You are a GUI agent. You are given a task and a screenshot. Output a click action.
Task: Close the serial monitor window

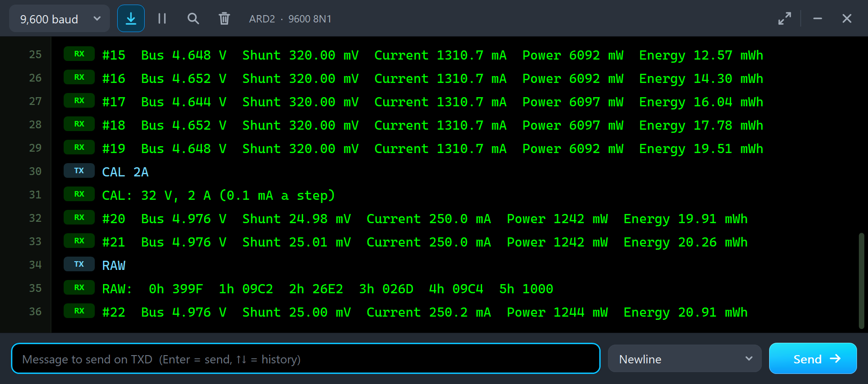point(847,18)
